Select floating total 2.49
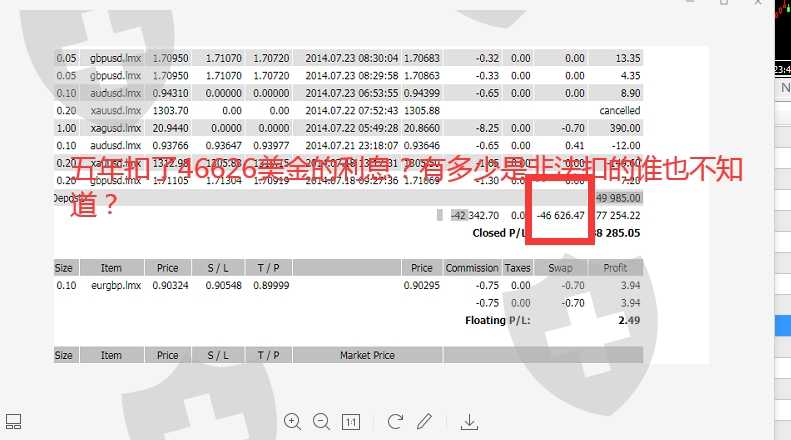Screen dimensions: 791x440 629,320
